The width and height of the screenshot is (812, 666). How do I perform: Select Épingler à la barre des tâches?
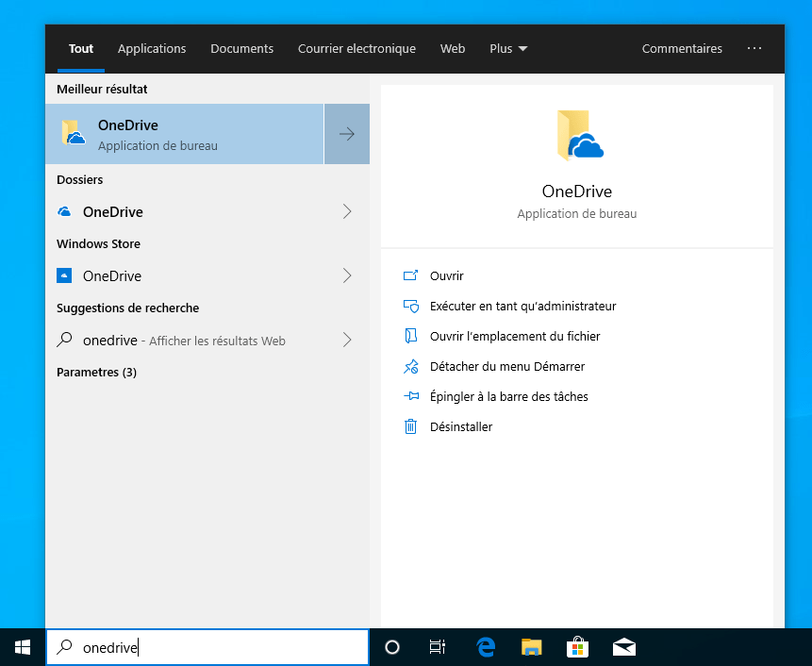509,397
